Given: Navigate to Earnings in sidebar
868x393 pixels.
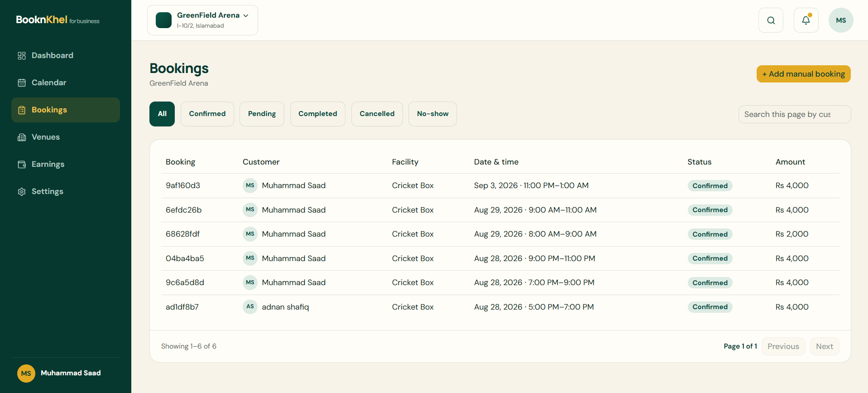Looking at the screenshot, I should tap(66, 164).
